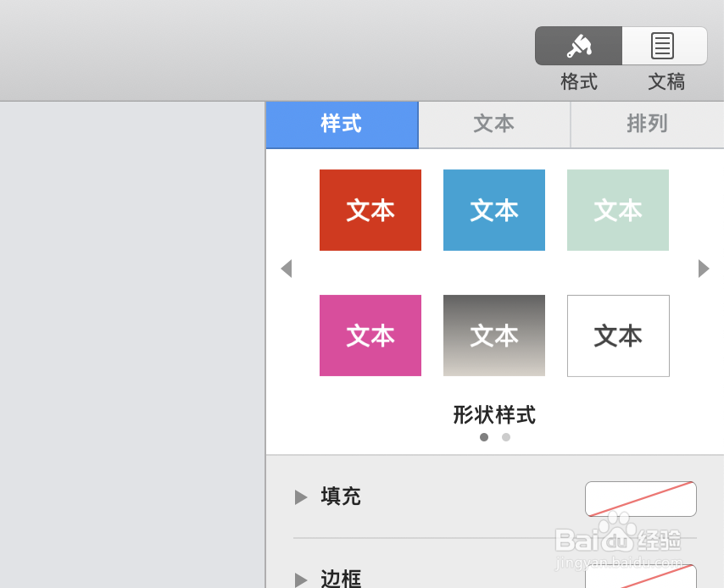The width and height of the screenshot is (724, 588).
Task: Click the red shape style thumbnail
Action: pos(370,209)
